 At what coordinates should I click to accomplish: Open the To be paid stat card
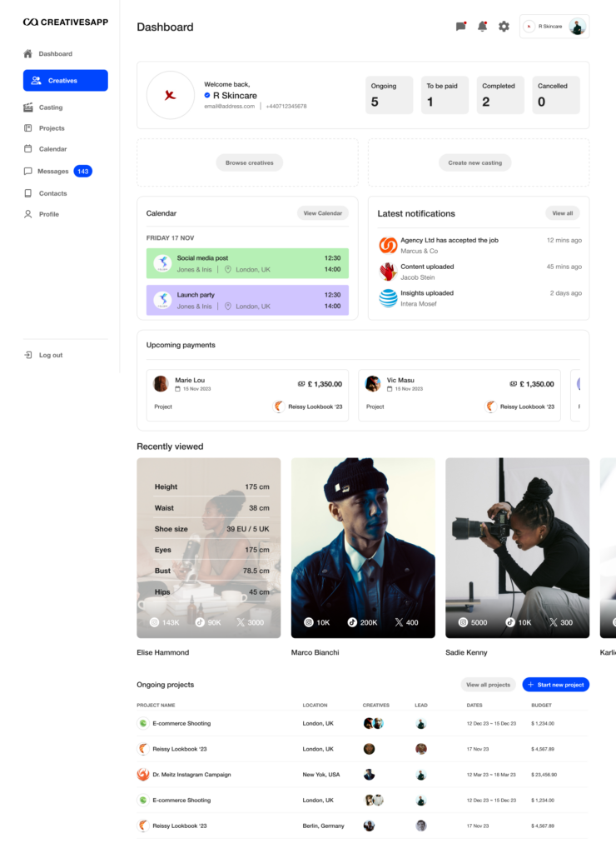[x=445, y=95]
